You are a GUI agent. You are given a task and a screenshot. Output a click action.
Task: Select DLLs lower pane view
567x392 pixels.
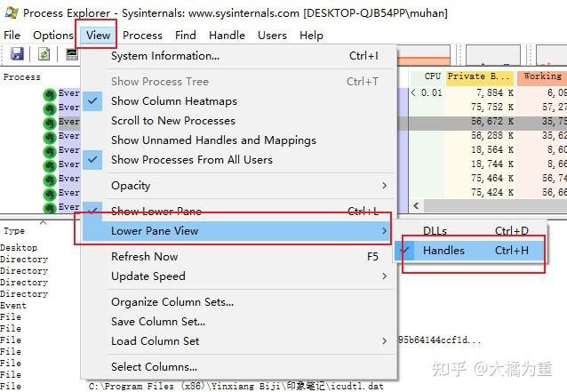coord(469,231)
